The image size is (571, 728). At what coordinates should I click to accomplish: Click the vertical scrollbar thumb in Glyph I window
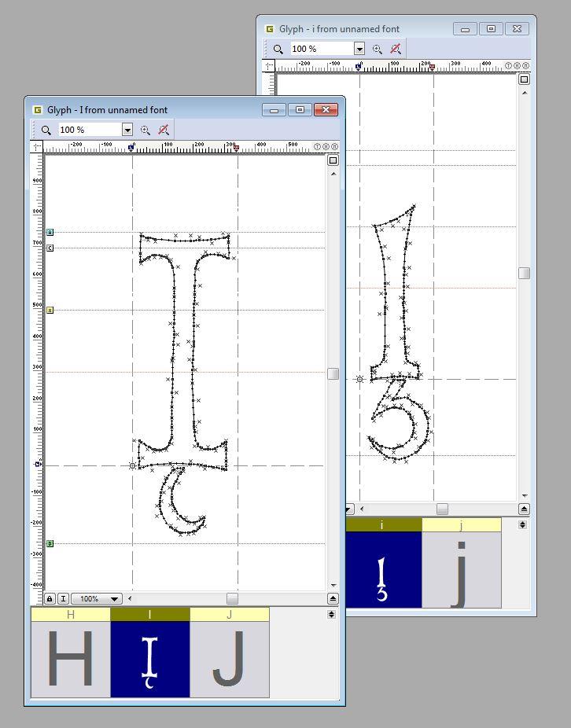click(x=333, y=373)
